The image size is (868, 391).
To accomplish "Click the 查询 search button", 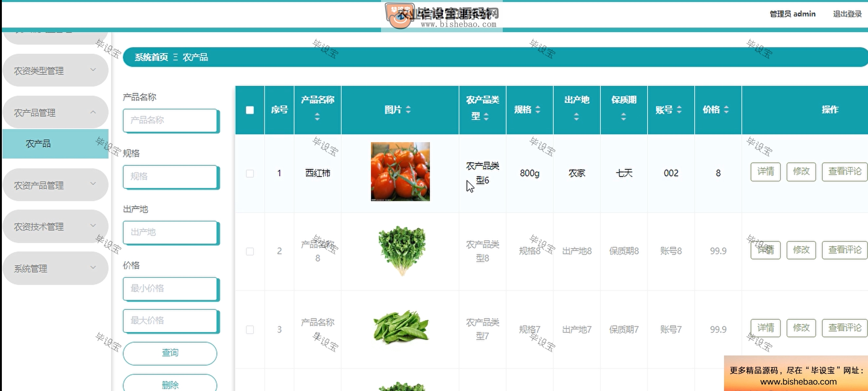I will 170,353.
